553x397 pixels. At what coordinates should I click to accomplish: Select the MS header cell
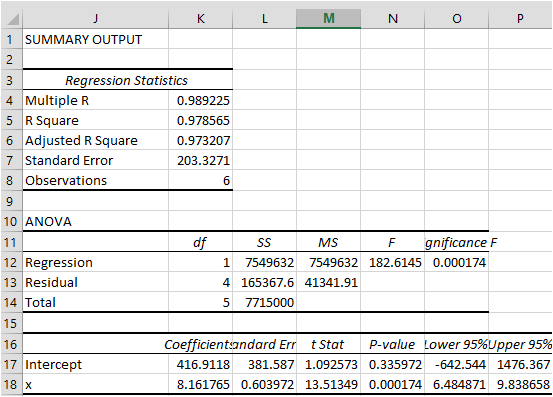(x=328, y=242)
